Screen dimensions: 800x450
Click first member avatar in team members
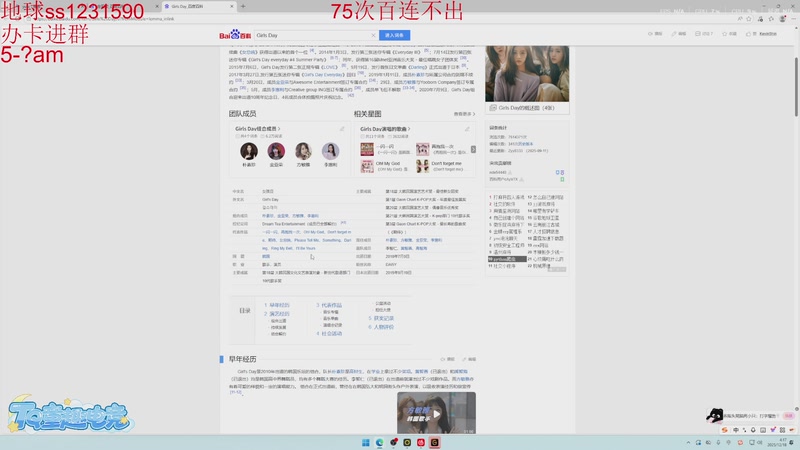coord(249,151)
